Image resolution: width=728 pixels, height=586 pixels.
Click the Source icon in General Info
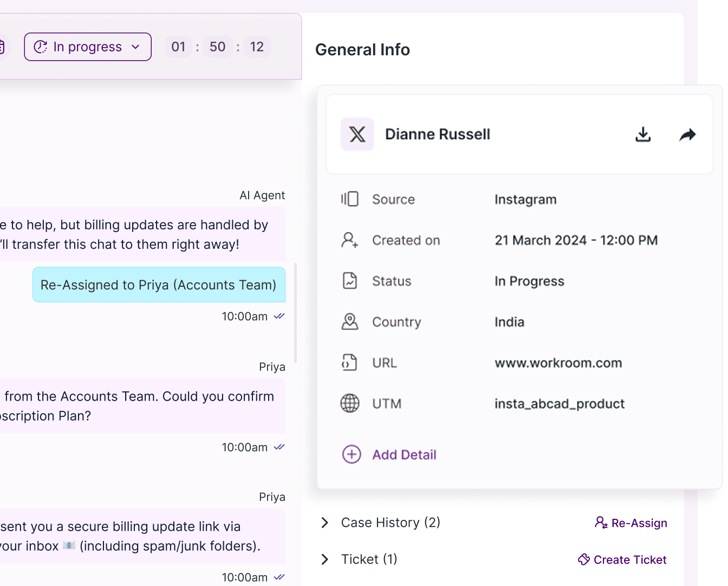(x=349, y=199)
